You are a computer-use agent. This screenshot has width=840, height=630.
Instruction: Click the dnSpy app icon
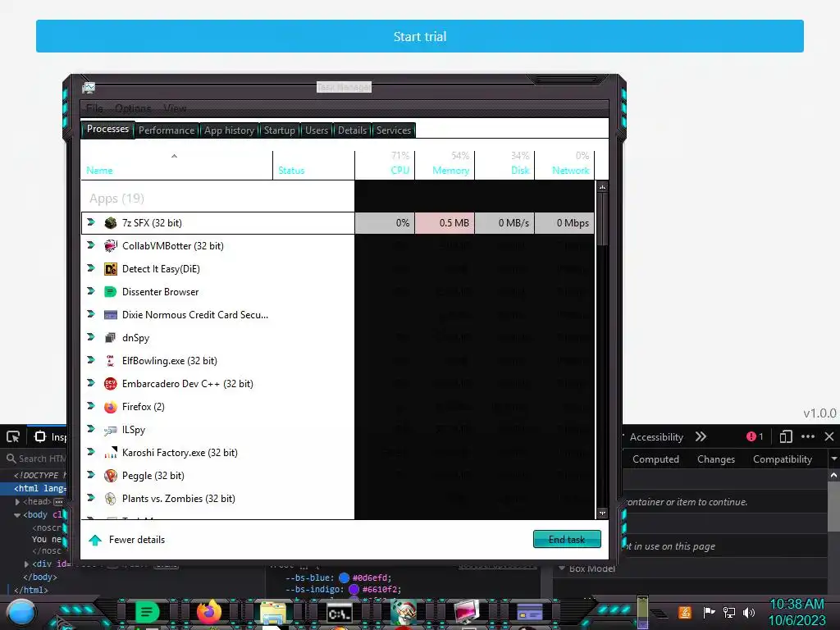(x=111, y=337)
